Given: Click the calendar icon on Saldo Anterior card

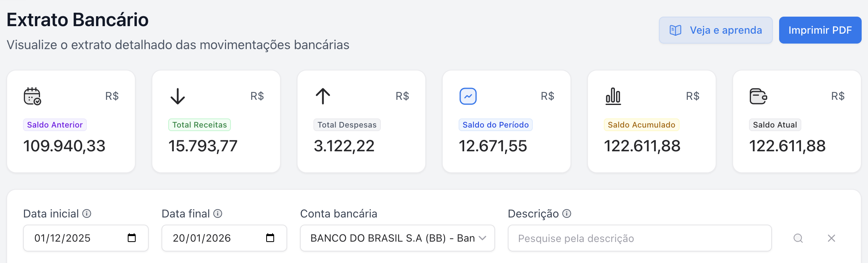Looking at the screenshot, I should click(32, 96).
